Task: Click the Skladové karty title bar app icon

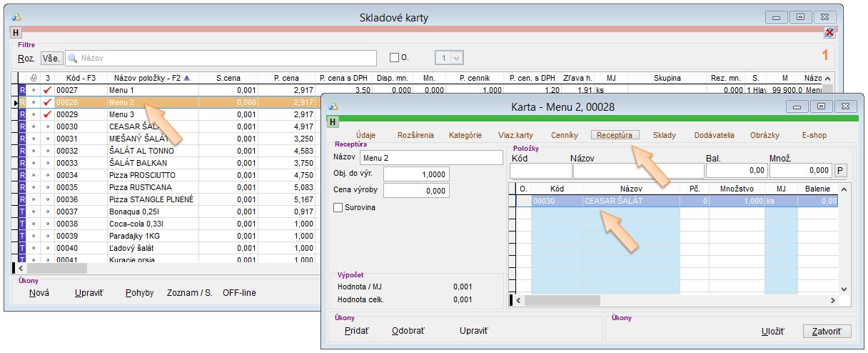Action: pyautogui.click(x=17, y=16)
